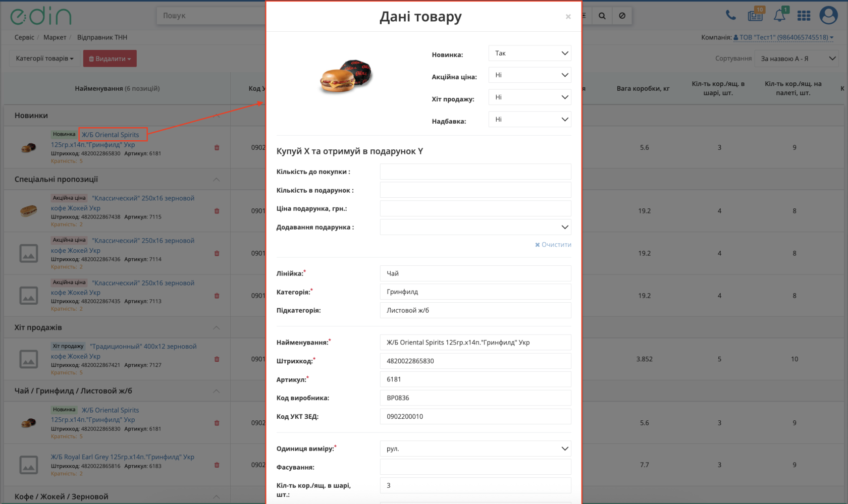The image size is (848, 504).
Task: Delete the Royal Earl Grey item via trash icon
Action: pyautogui.click(x=217, y=465)
